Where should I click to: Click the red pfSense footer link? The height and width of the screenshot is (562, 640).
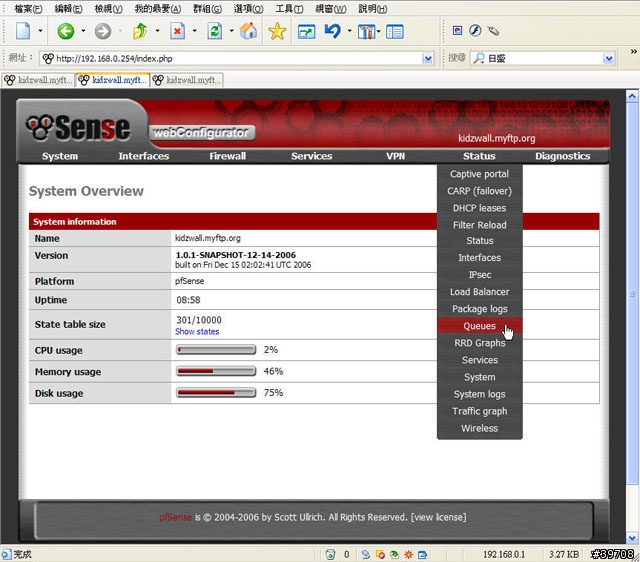(x=175, y=517)
